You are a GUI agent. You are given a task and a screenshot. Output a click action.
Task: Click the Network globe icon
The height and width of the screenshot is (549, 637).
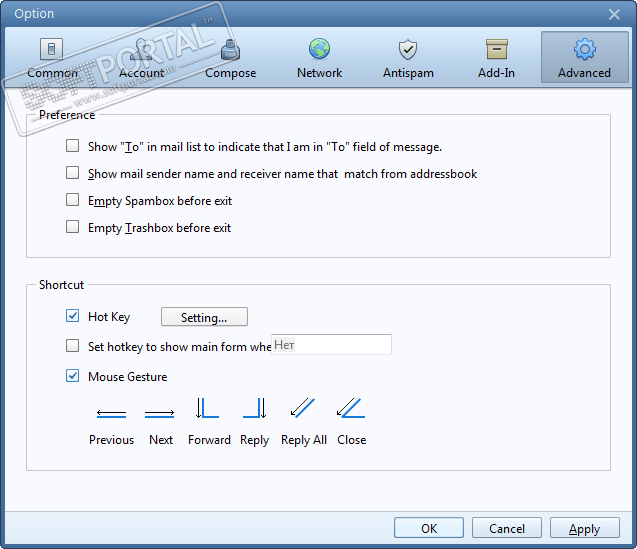point(319,49)
